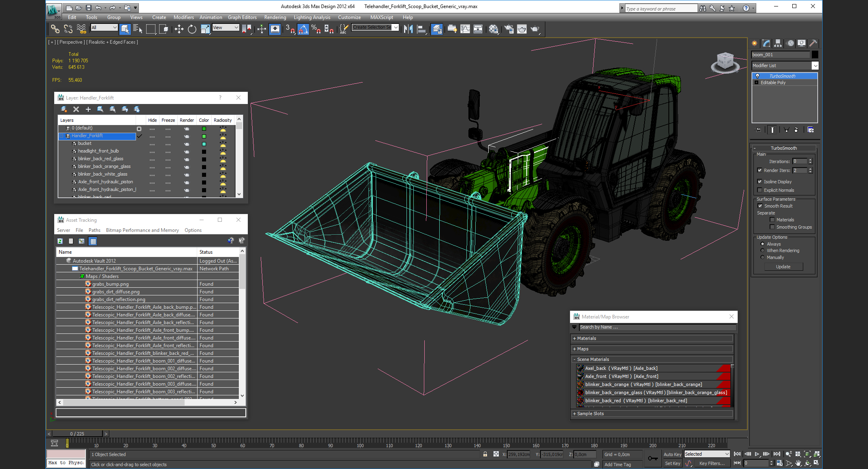868x469 pixels.
Task: Toggle the Angle Snap tool
Action: [303, 29]
